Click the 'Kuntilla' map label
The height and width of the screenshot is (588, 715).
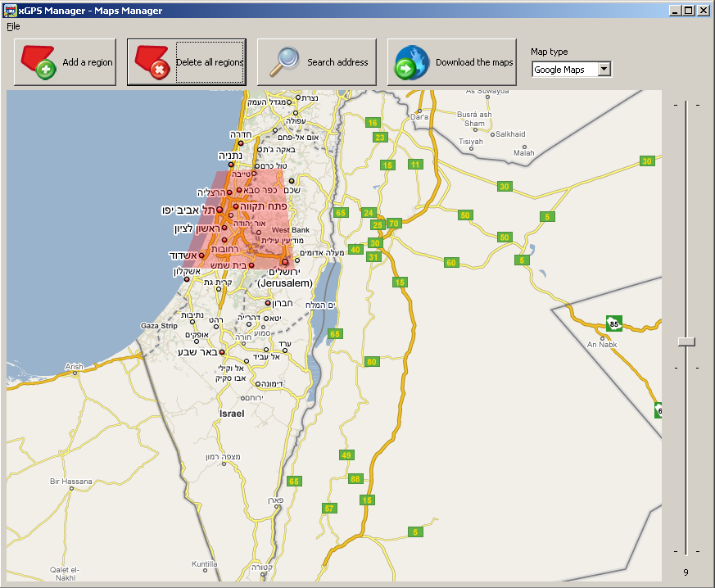point(204,564)
